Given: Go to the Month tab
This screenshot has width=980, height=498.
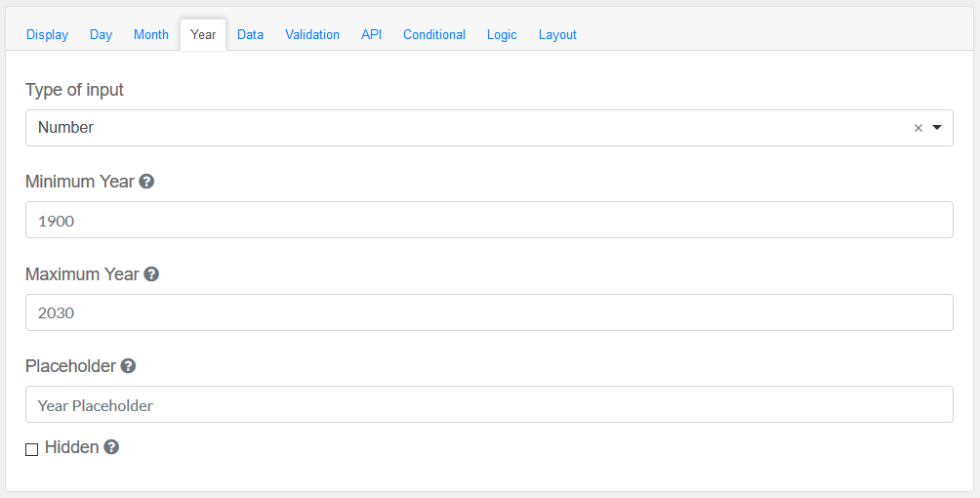Looking at the screenshot, I should click(151, 35).
